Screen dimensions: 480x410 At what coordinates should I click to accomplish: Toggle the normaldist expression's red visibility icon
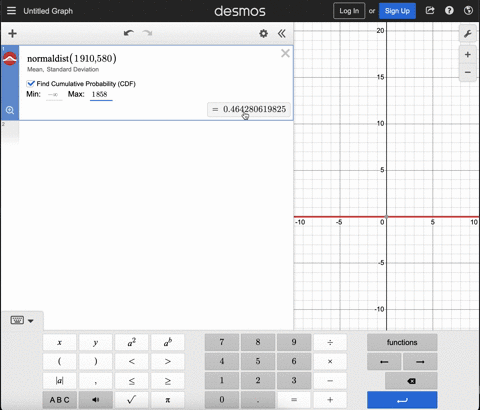tap(10, 59)
